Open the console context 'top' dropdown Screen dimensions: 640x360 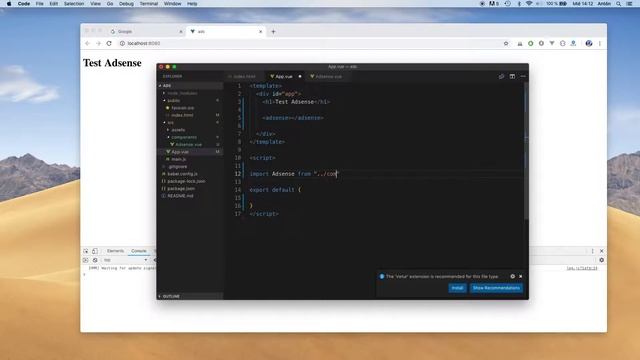(x=125, y=260)
